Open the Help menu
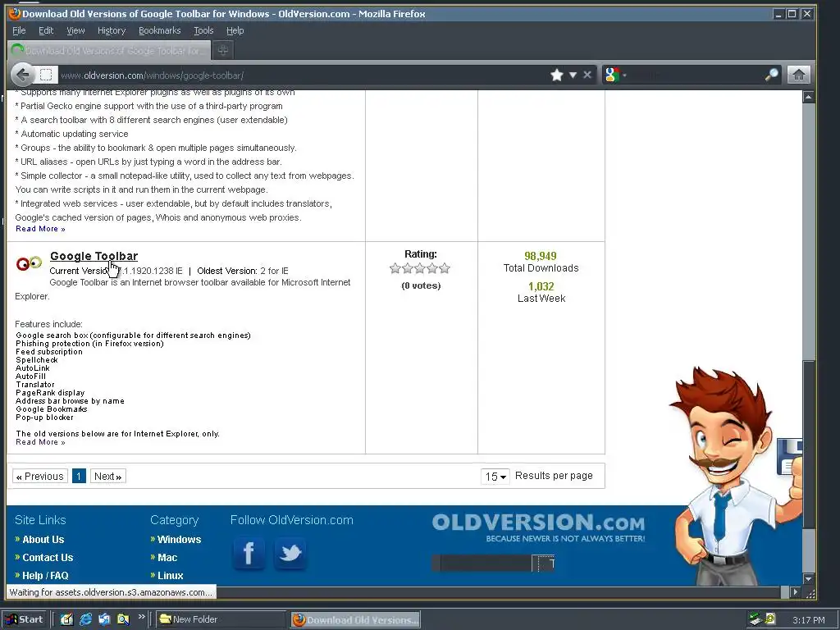 point(235,30)
